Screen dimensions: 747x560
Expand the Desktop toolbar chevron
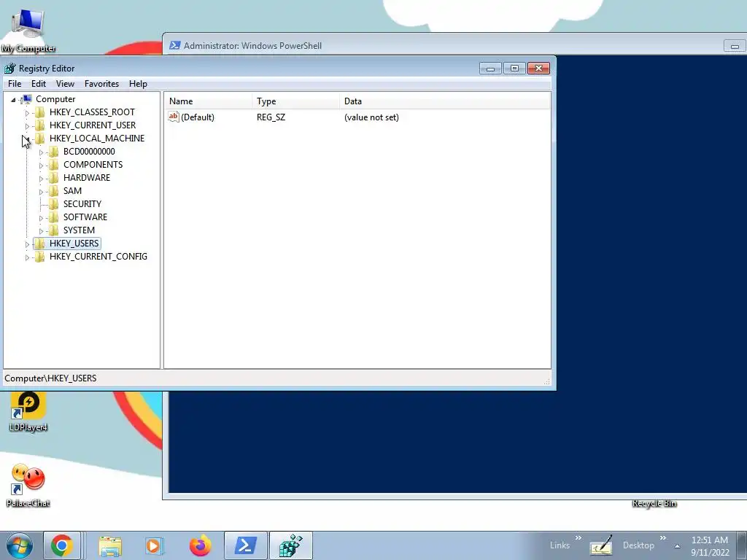[x=662, y=538]
